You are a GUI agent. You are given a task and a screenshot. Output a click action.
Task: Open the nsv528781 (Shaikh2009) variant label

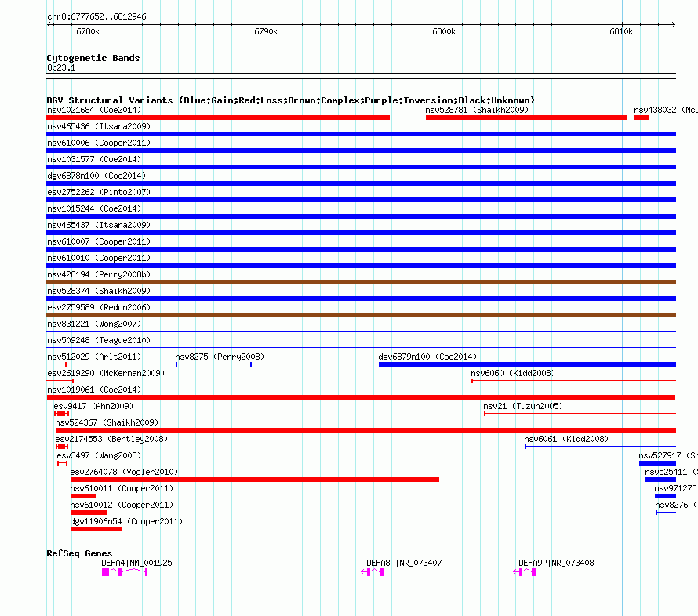pyautogui.click(x=477, y=110)
